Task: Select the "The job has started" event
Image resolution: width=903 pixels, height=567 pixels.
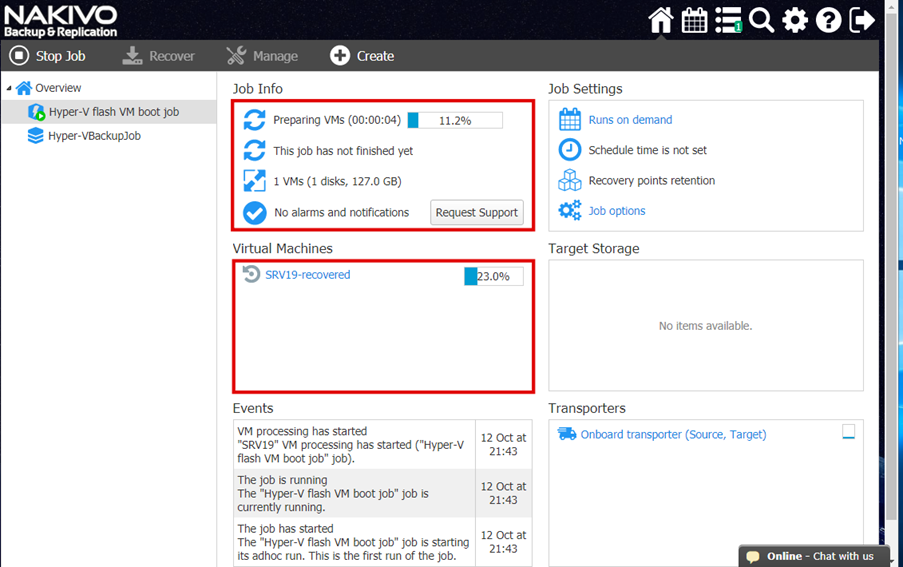Action: coord(382,542)
